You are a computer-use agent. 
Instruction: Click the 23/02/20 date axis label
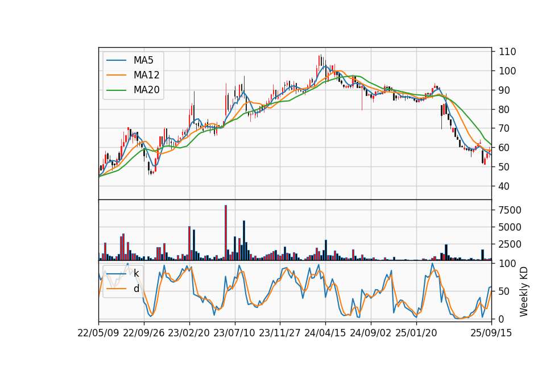(x=189, y=333)
